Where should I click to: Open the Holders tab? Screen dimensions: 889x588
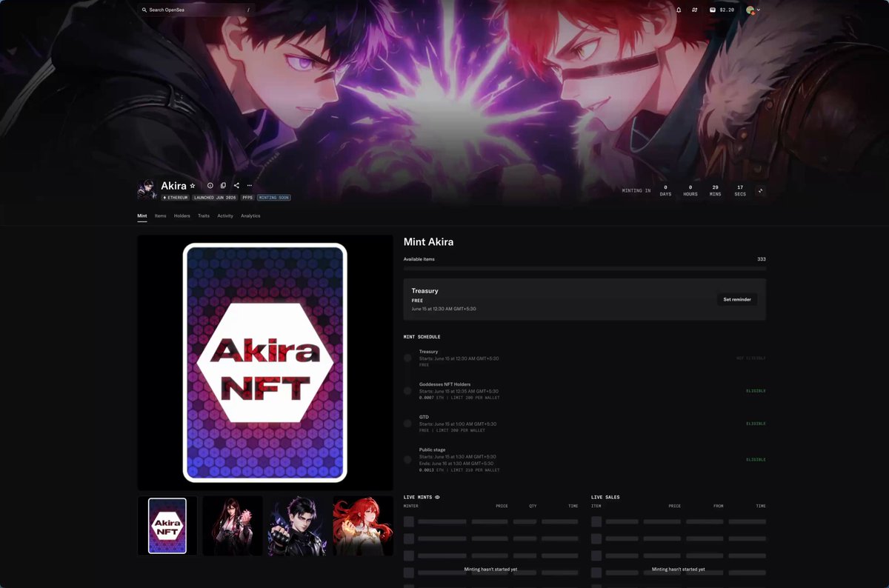(x=182, y=216)
